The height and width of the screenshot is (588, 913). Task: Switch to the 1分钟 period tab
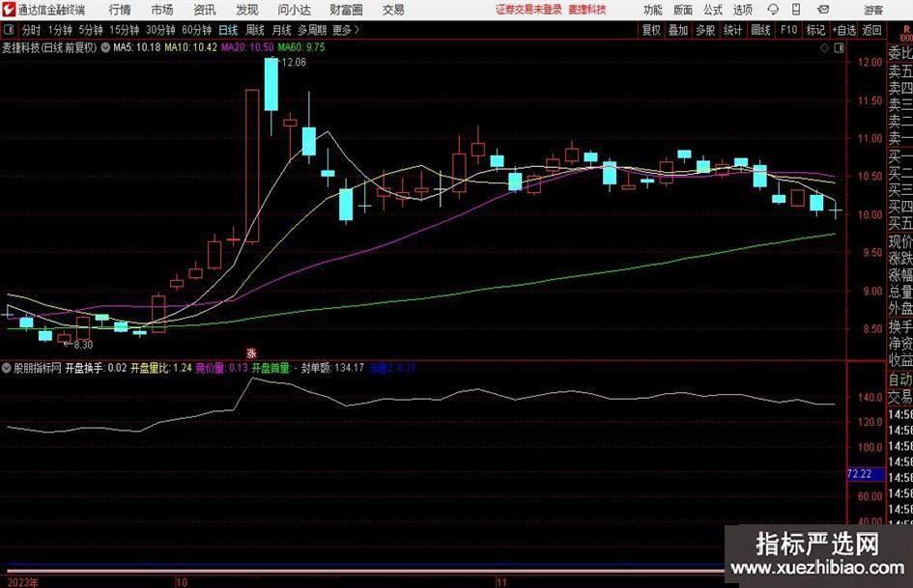(x=59, y=30)
